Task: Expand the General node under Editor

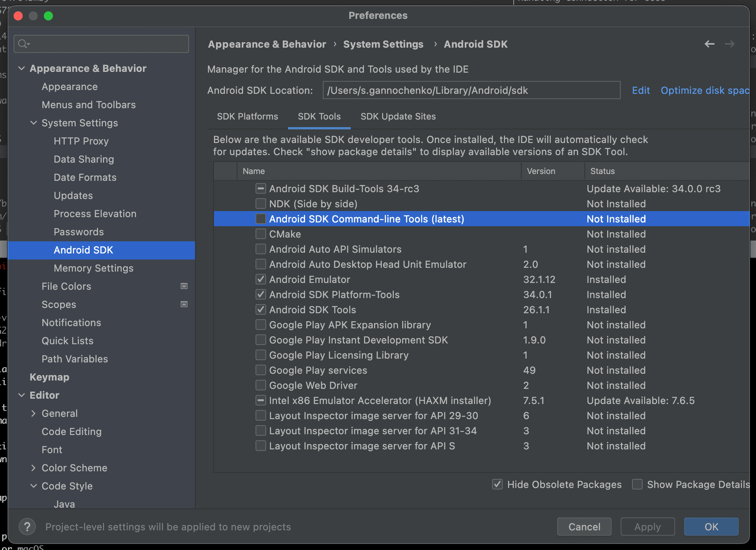Action: point(34,413)
